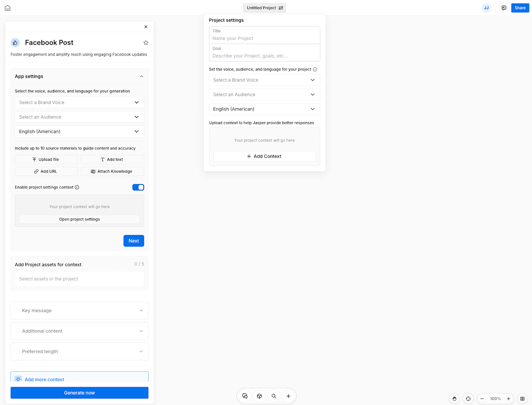Viewport: 532px width, 405px height.
Task: Open the cube apps icon in bottom toolbar
Action: tap(259, 396)
